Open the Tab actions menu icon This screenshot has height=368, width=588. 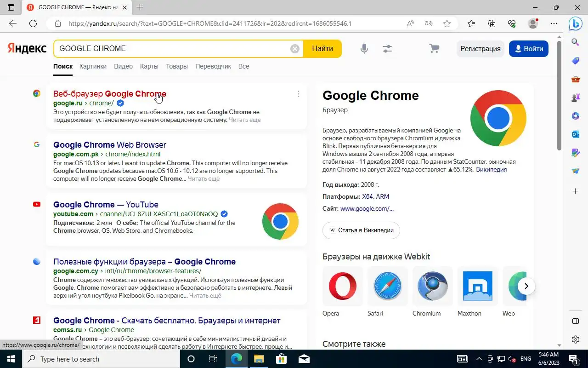pyautogui.click(x=11, y=7)
